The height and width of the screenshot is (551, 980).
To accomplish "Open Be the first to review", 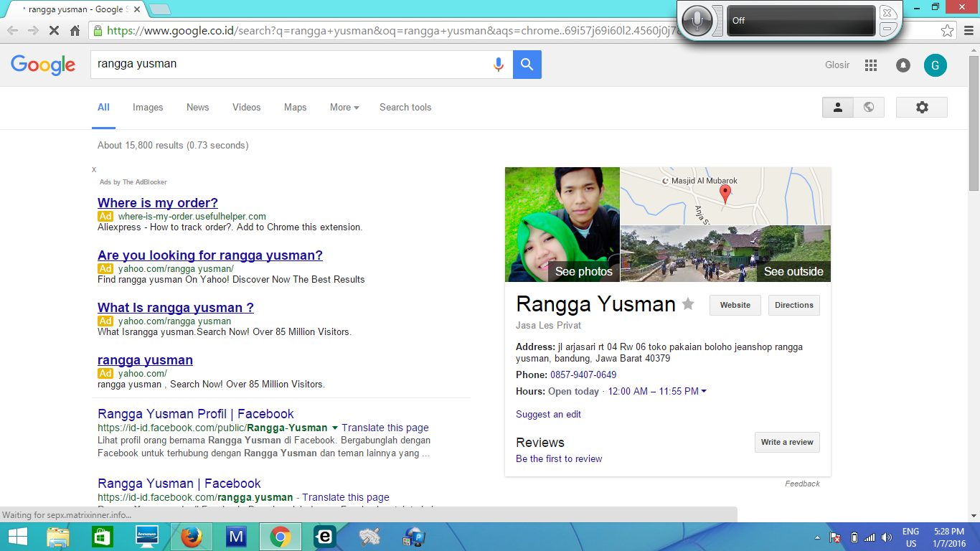I will (559, 459).
